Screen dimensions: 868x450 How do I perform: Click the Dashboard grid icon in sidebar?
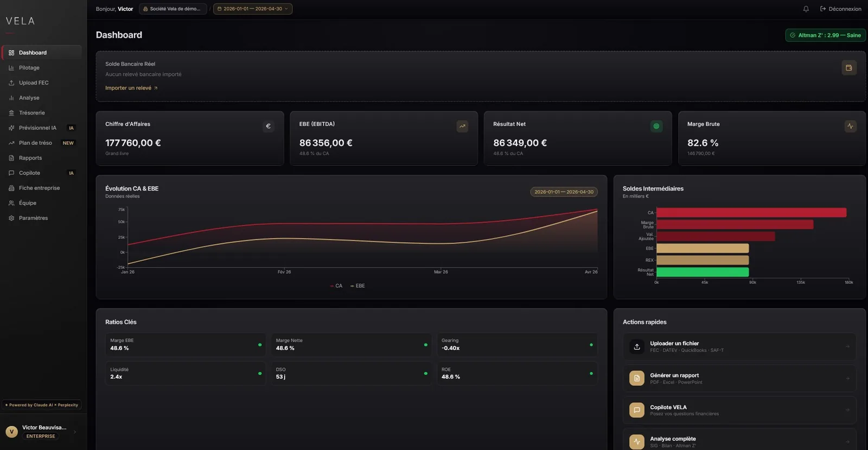[x=11, y=53]
